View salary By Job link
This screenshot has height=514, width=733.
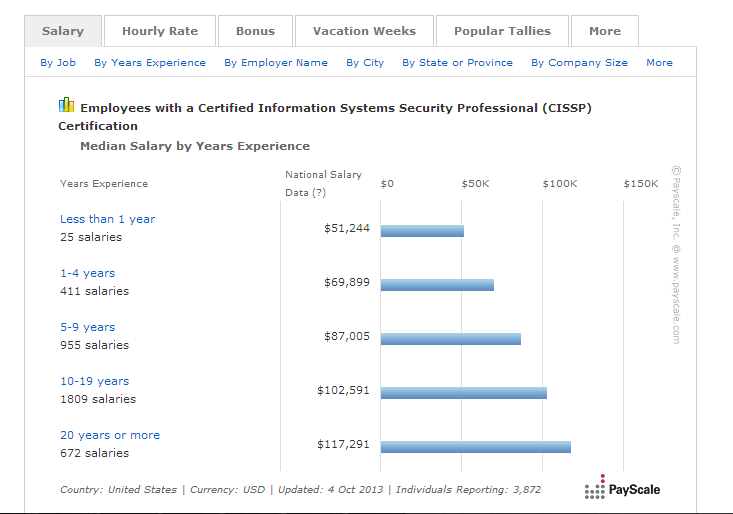click(x=58, y=62)
